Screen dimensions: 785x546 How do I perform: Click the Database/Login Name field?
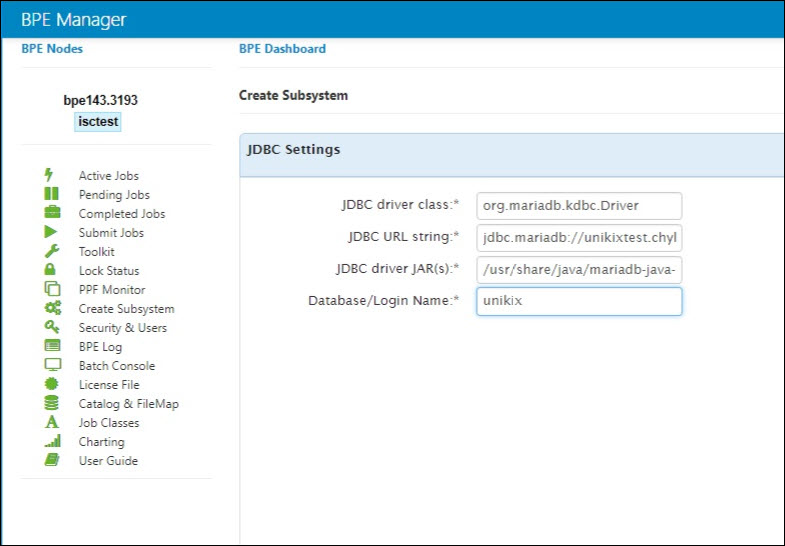pos(579,301)
